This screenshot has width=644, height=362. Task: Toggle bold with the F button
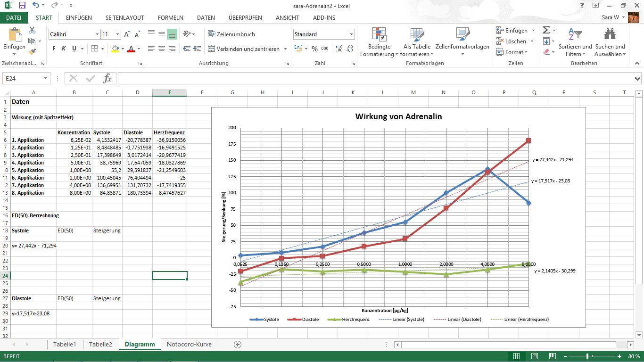click(53, 49)
